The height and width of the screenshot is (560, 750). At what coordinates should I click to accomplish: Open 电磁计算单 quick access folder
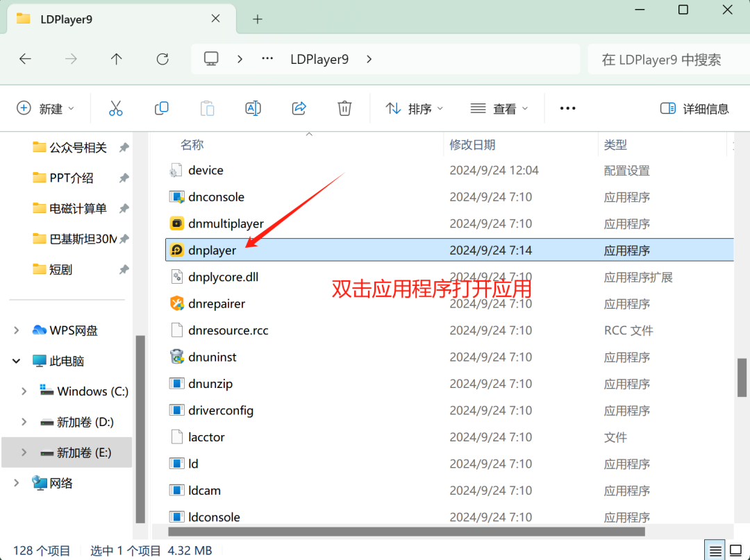coord(69,208)
